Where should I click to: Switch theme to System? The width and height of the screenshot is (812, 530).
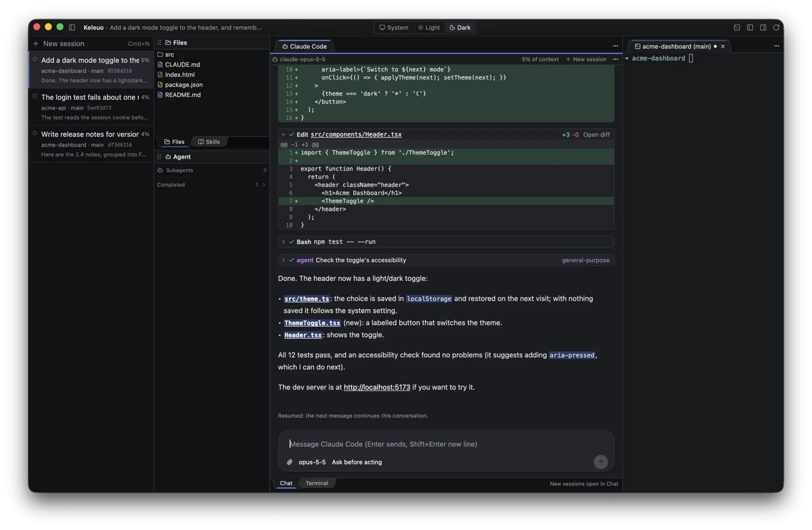[x=394, y=27]
